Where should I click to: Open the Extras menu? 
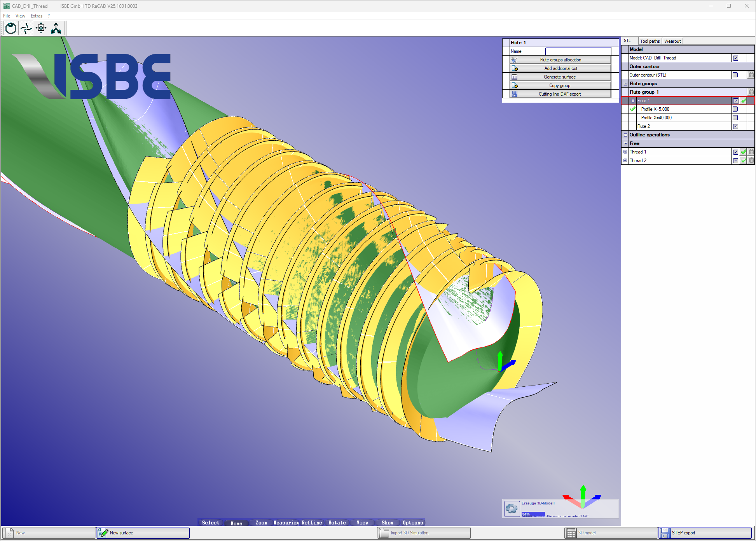coord(36,16)
